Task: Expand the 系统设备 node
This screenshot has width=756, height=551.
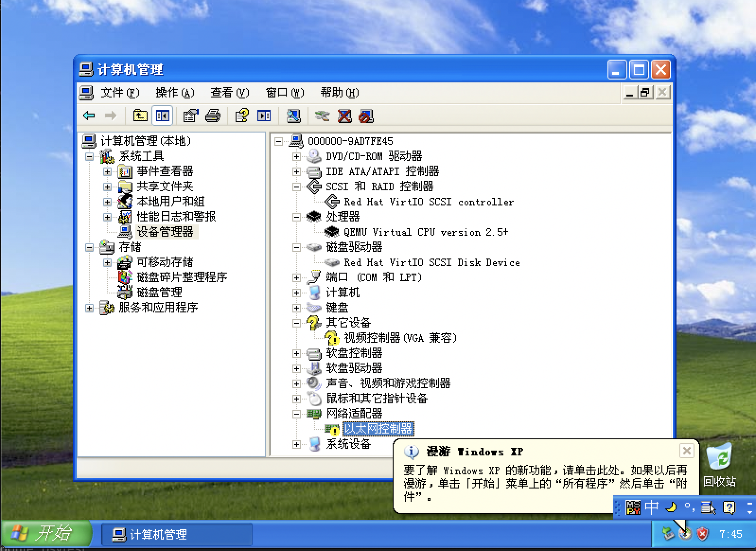Action: point(297,444)
